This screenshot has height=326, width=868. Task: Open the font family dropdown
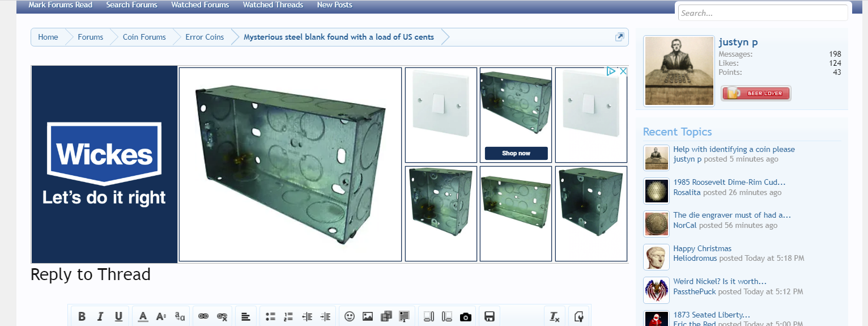tap(180, 316)
